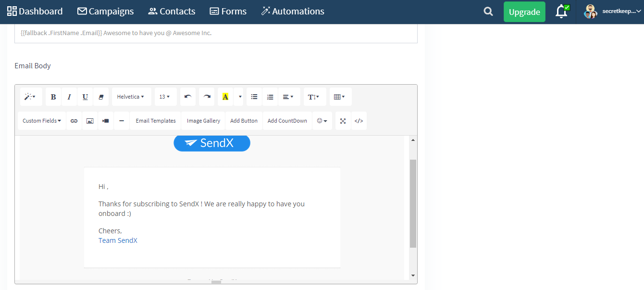Click the editor scrollbar down arrow

click(x=413, y=276)
